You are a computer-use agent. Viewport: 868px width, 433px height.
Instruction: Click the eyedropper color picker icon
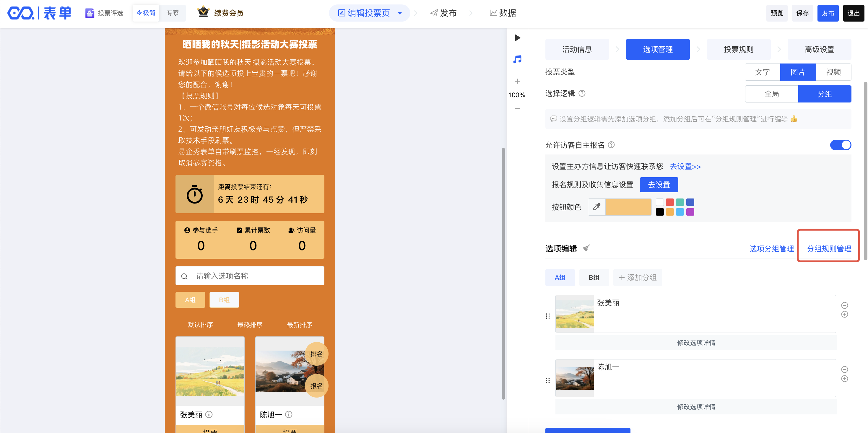pyautogui.click(x=596, y=206)
